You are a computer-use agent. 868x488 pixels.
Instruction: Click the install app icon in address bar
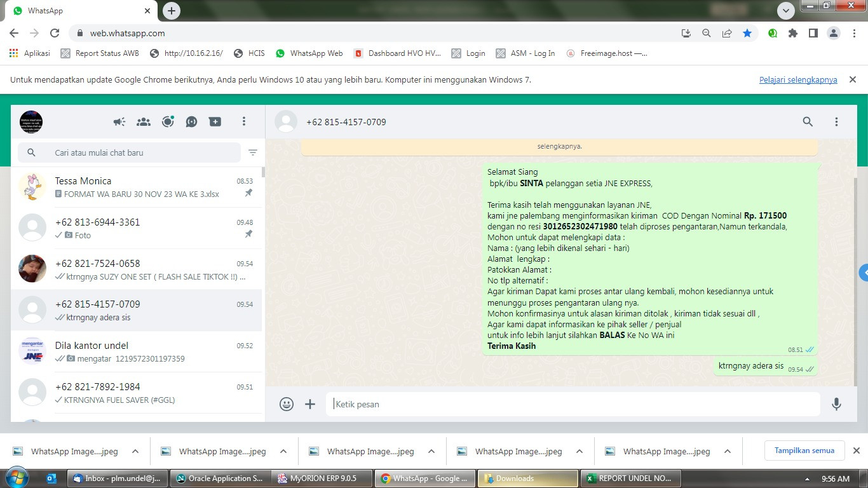[x=686, y=33]
